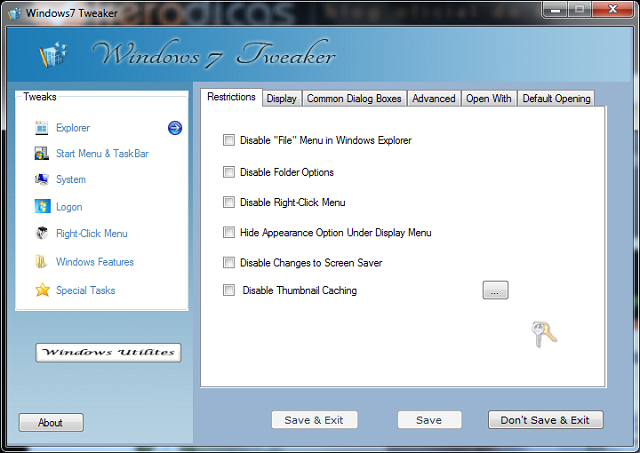Select the Restrictions tab

click(x=231, y=97)
